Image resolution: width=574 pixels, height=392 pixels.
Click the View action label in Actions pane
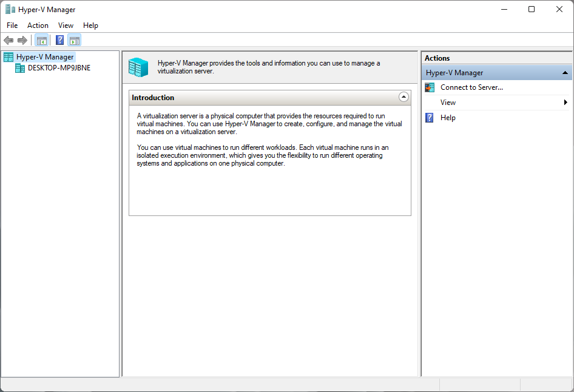(448, 103)
